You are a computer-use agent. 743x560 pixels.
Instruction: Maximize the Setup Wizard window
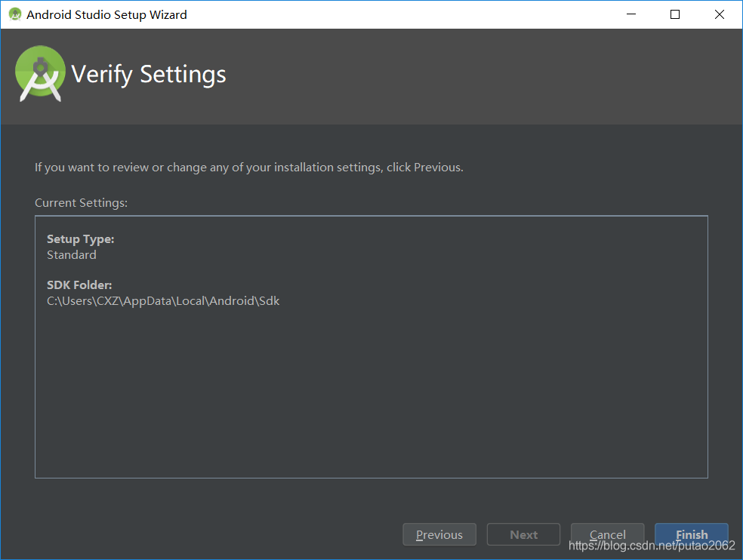675,14
